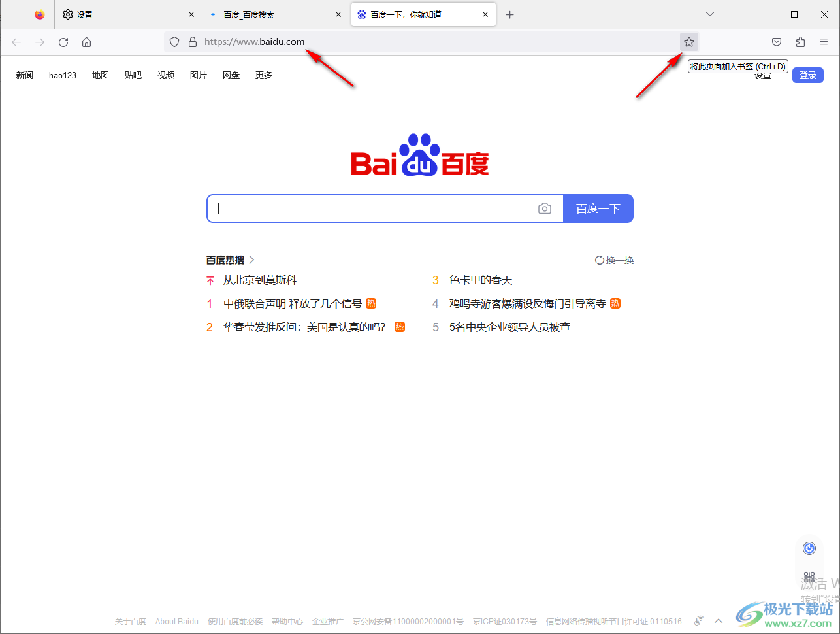Open the 帮助中心 footer link

click(x=287, y=622)
